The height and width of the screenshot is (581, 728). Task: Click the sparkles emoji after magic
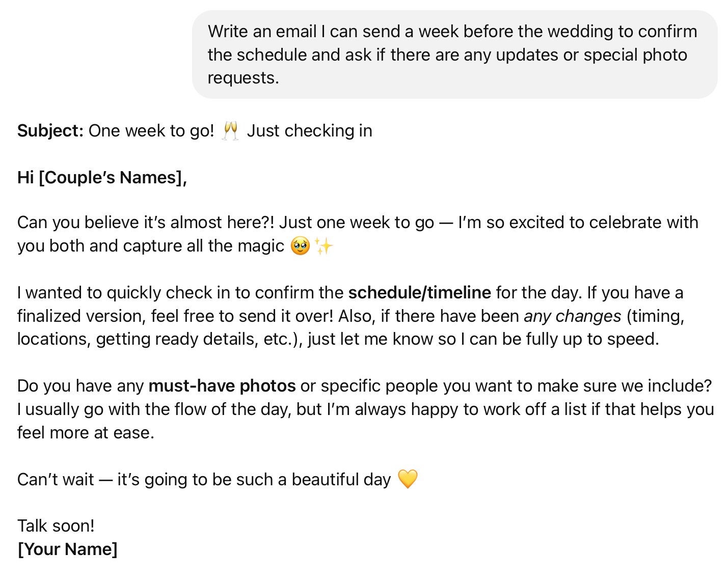tap(323, 246)
